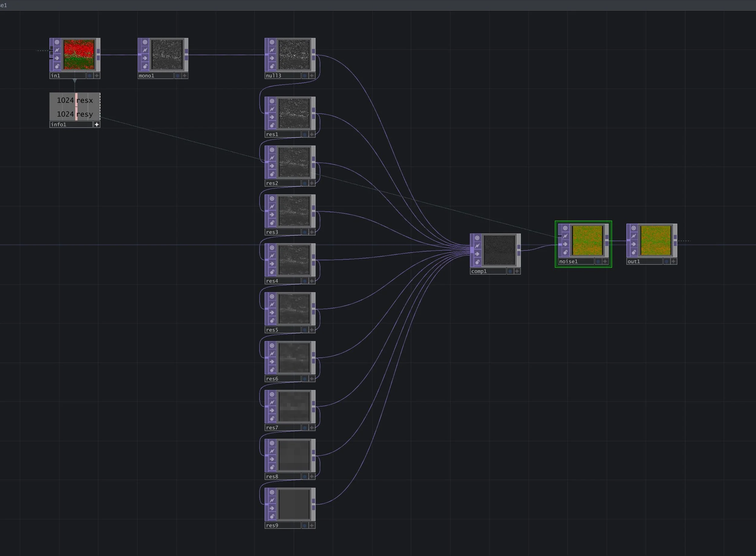Screen dimensions: 756x556
Task: Click the lock icon on res9
Action: click(x=272, y=516)
